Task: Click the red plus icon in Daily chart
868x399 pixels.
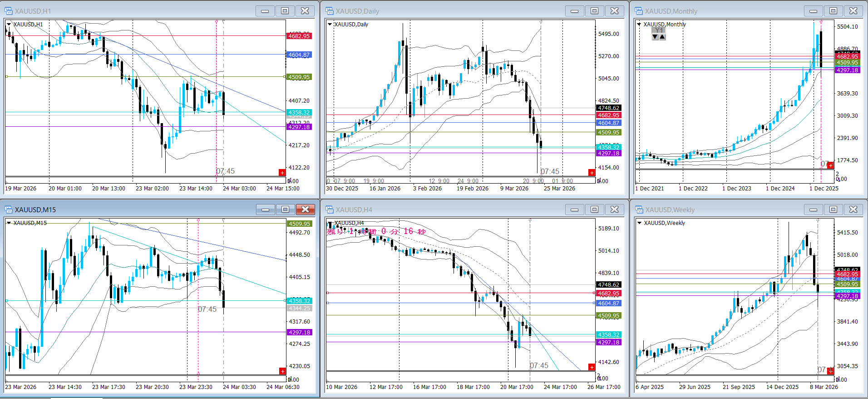Action: coord(591,173)
